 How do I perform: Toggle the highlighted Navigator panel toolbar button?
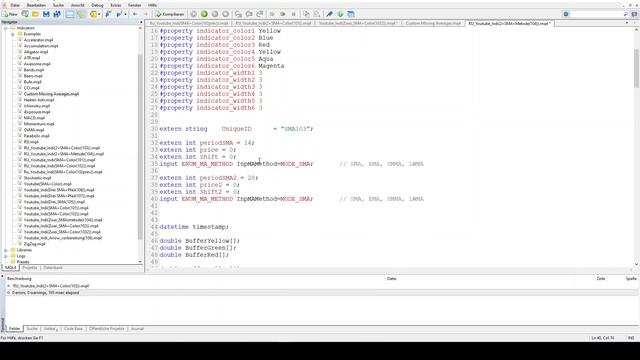coord(70,14)
